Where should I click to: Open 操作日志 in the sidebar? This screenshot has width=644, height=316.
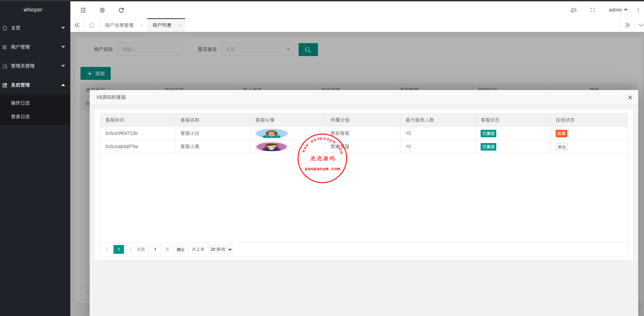coord(20,103)
